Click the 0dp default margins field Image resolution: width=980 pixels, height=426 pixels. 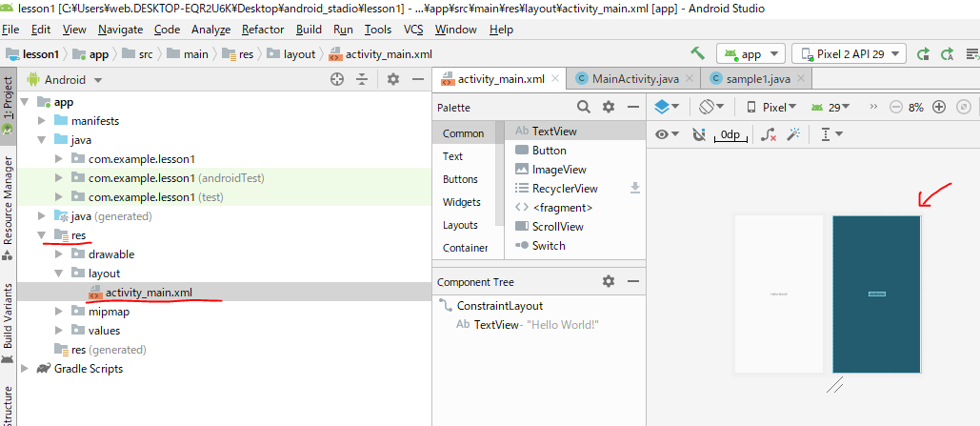click(730, 134)
